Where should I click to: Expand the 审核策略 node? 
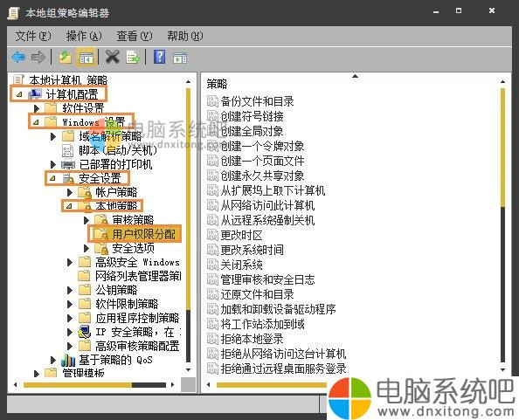click(86, 220)
